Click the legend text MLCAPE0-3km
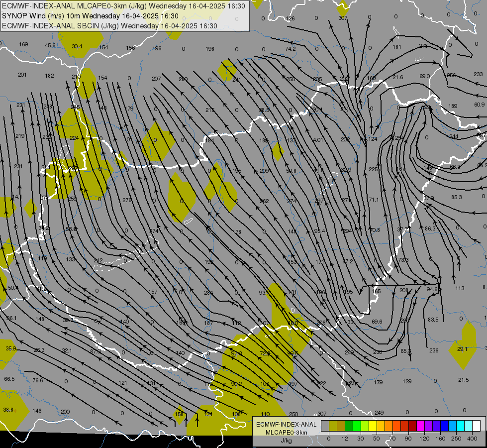This screenshot has height=448, width=487. pos(287,433)
